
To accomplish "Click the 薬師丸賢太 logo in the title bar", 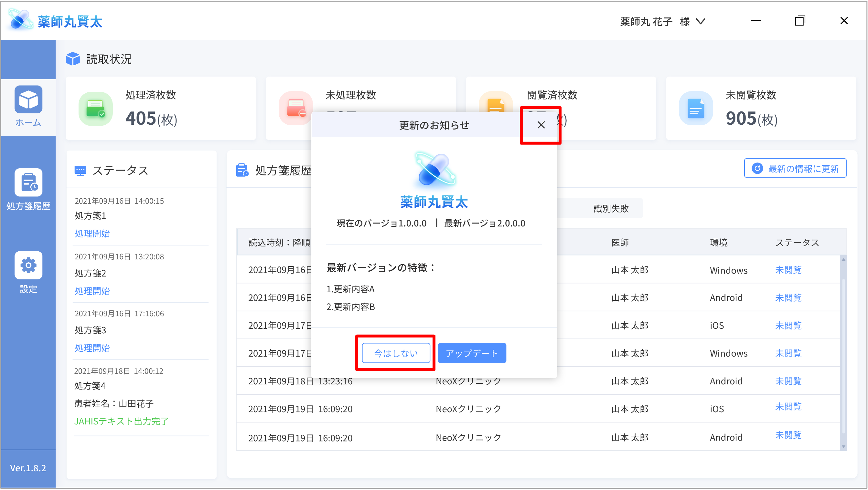I will (x=55, y=21).
